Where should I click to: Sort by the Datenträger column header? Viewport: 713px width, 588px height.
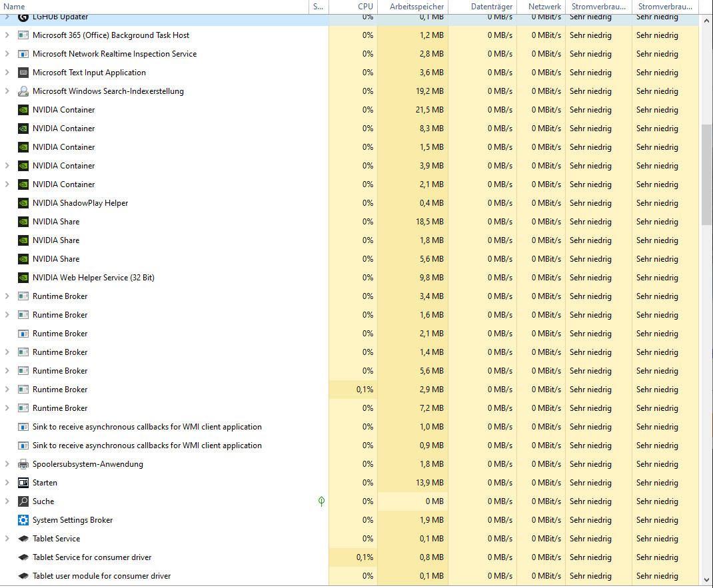point(482,7)
